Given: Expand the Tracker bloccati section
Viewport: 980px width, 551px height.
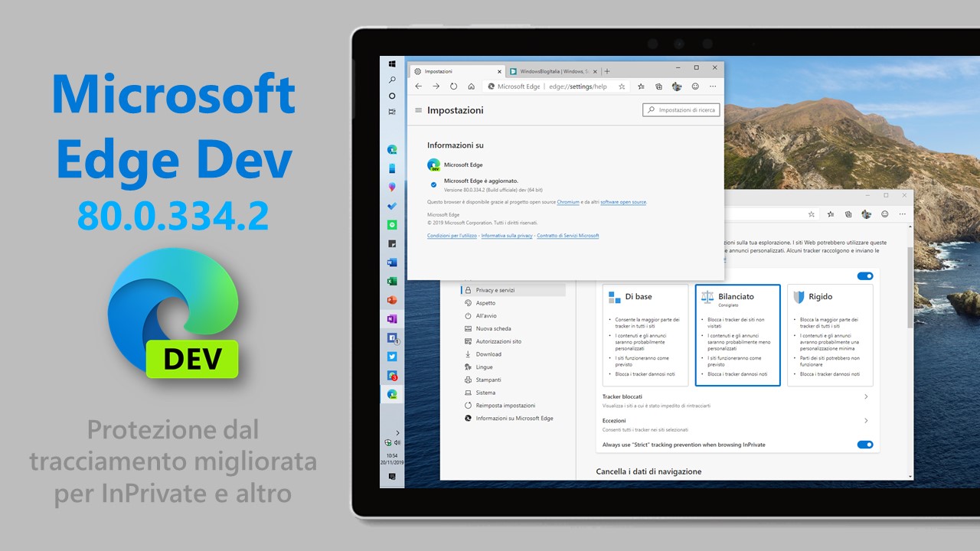Looking at the screenshot, I should click(866, 396).
